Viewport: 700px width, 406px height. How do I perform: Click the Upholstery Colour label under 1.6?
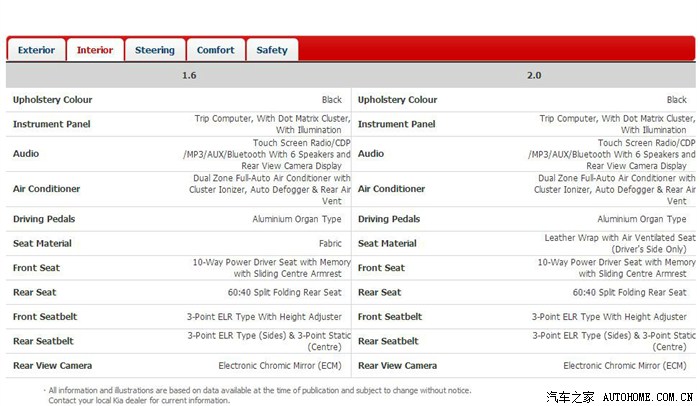pyautogui.click(x=52, y=100)
